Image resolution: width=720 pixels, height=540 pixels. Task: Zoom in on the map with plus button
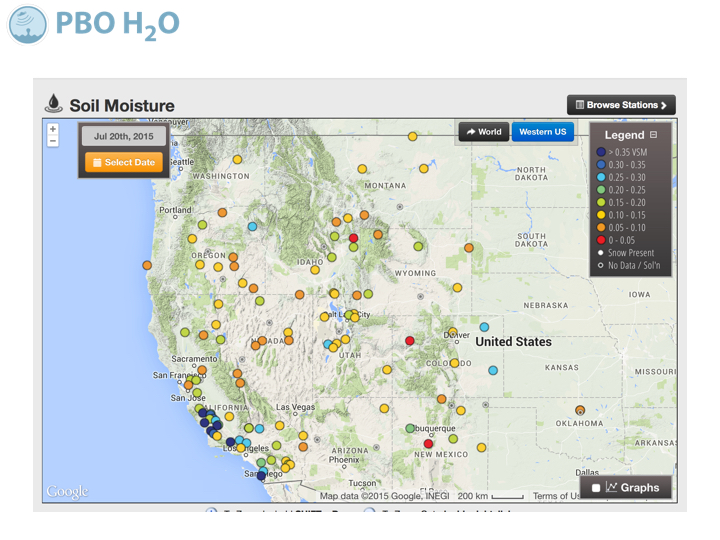[53, 129]
